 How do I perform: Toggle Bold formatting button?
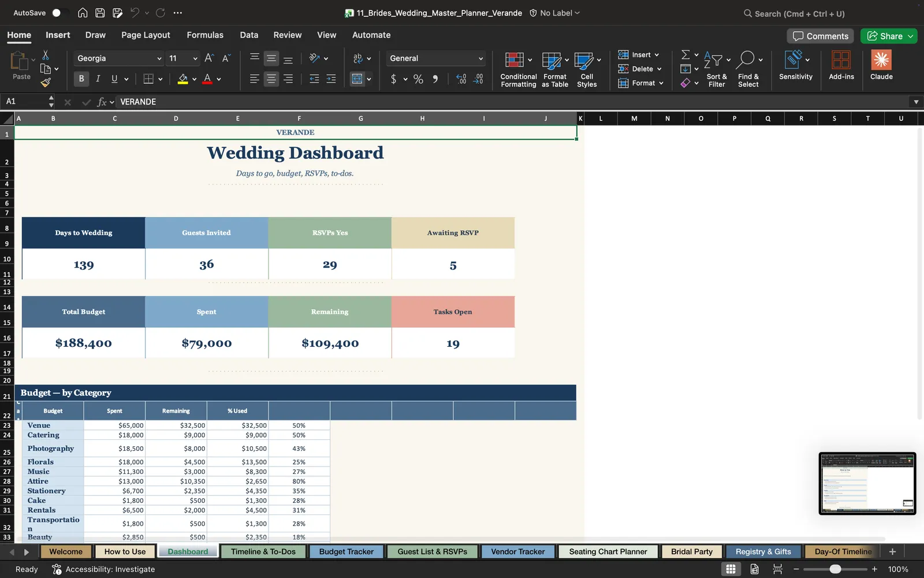pos(81,79)
